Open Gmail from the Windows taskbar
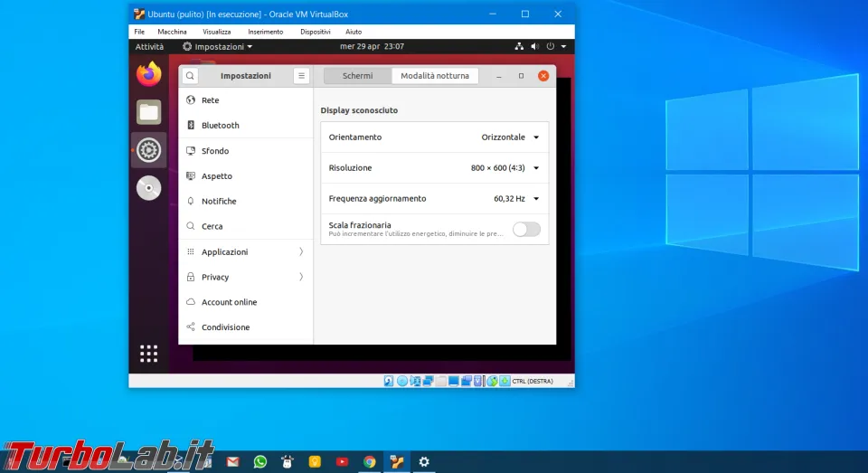 point(232,461)
